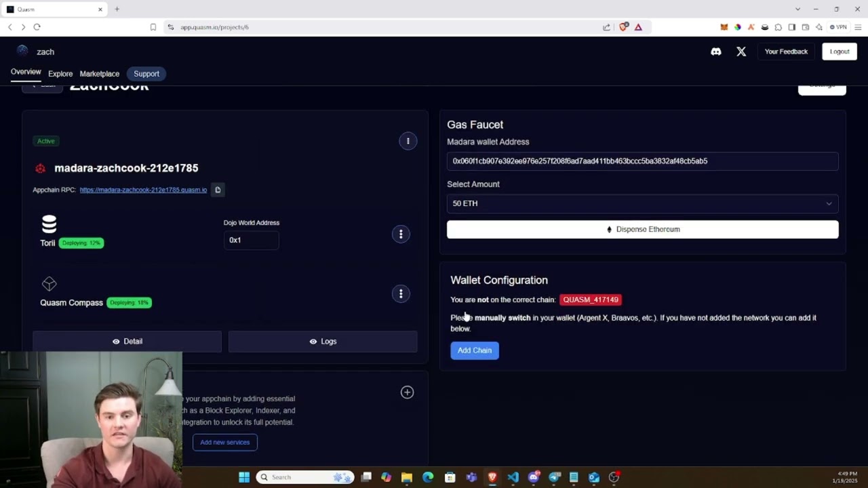The width and height of the screenshot is (868, 488).
Task: Click the Your Feedback link
Action: [786, 52]
